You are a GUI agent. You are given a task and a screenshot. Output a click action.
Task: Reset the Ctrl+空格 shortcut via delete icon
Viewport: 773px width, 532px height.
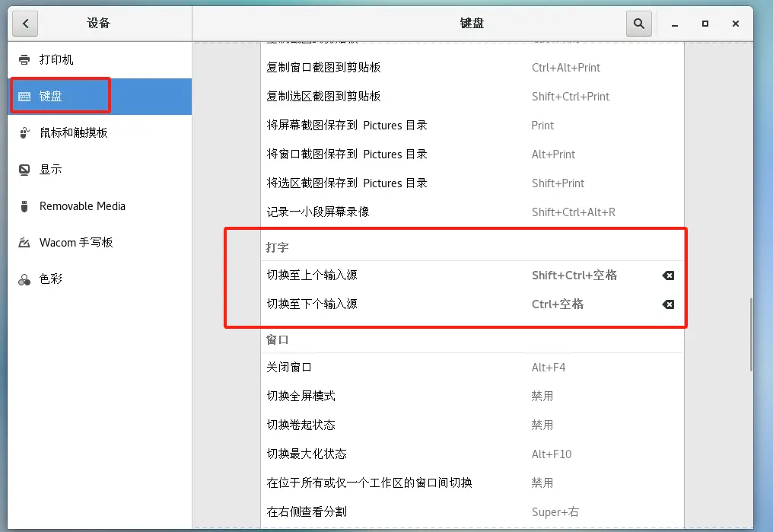pyautogui.click(x=668, y=304)
